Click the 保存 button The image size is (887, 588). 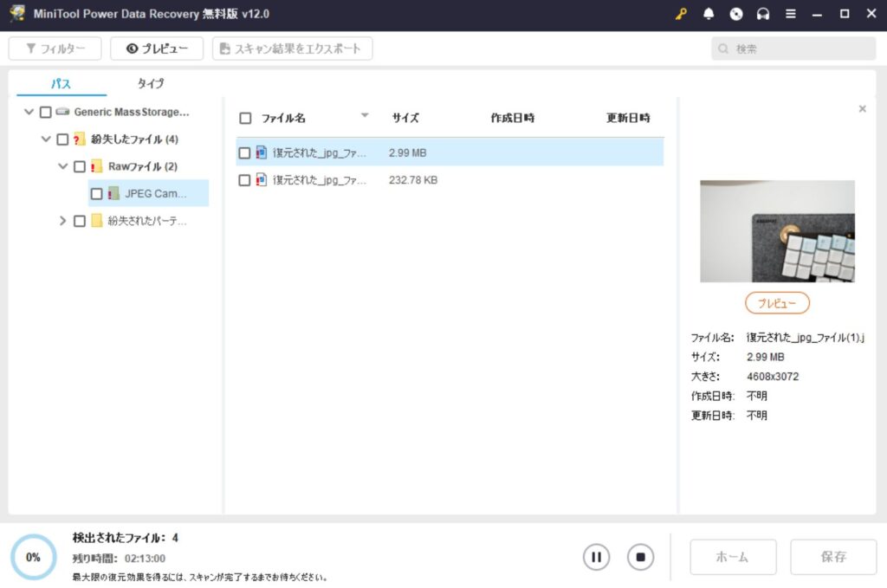(x=833, y=557)
